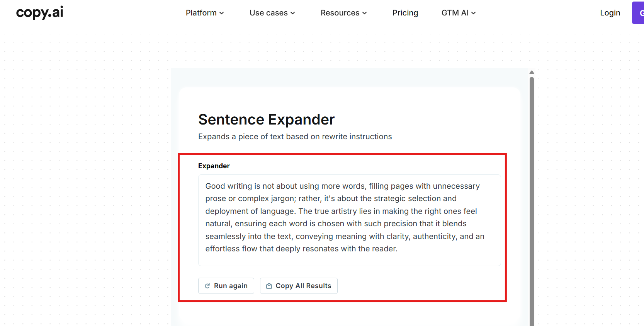Expand the GTM AI chevron arrow
This screenshot has width=644, height=326.
pyautogui.click(x=474, y=13)
